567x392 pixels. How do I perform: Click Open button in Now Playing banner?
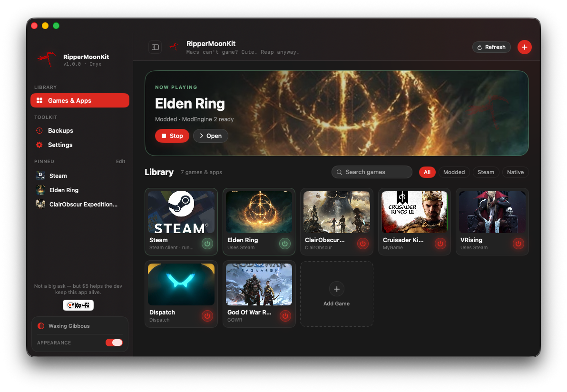(x=210, y=136)
